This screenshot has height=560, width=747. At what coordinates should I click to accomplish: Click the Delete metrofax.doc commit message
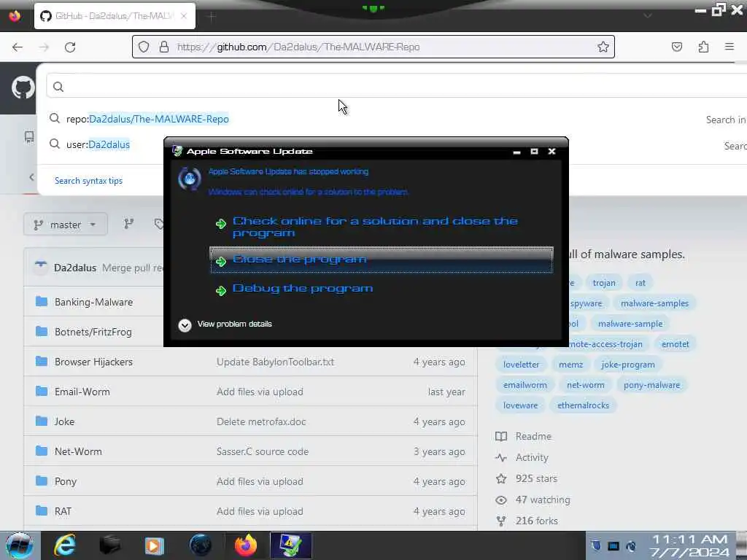click(261, 421)
